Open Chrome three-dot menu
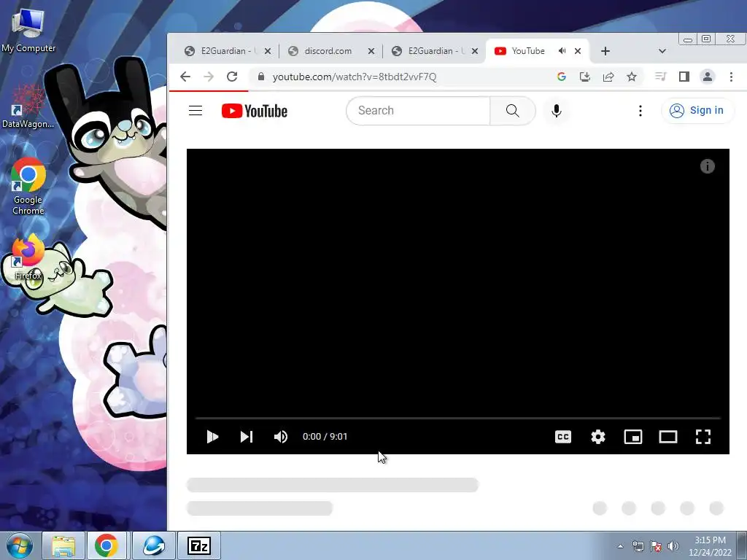Screen dimensions: 747x560 (731, 77)
